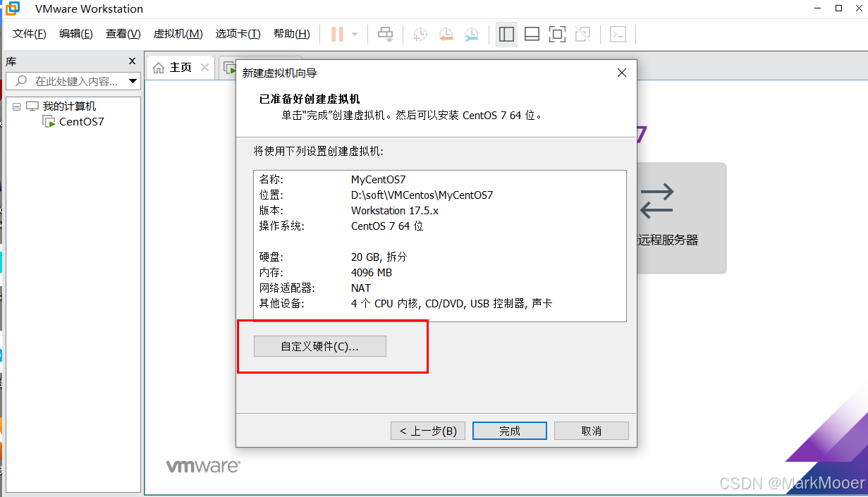The width and height of the screenshot is (868, 497).
Task: Click the search magnifier icon in library
Action: [21, 81]
